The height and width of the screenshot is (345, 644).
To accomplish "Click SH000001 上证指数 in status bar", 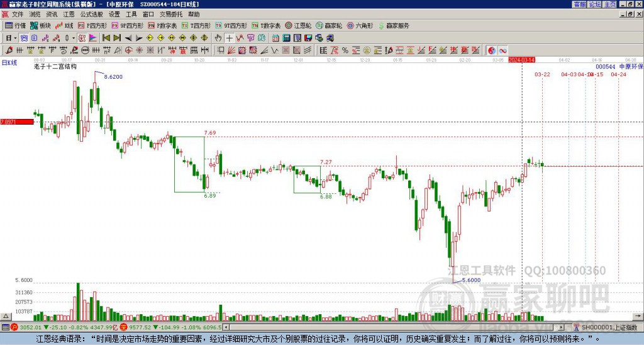I will (609, 327).
